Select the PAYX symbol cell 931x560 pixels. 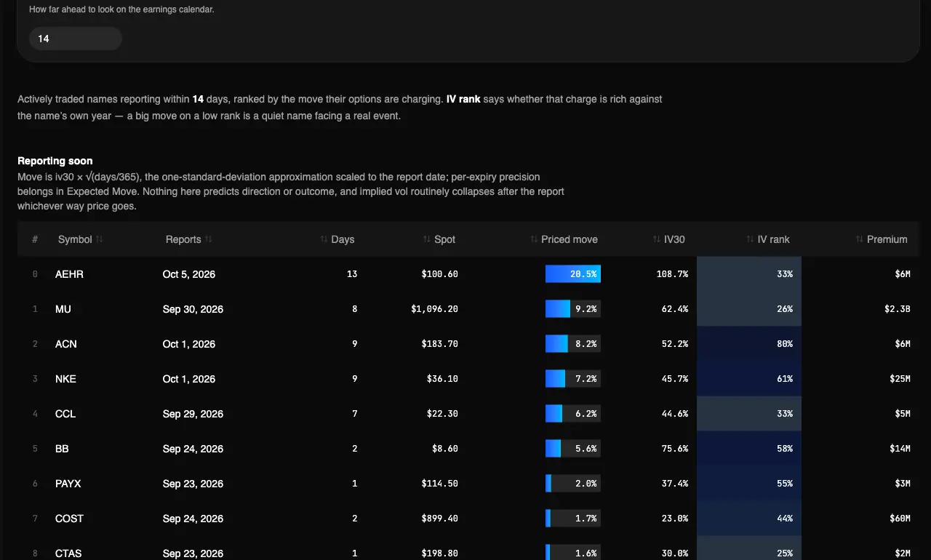tap(69, 484)
